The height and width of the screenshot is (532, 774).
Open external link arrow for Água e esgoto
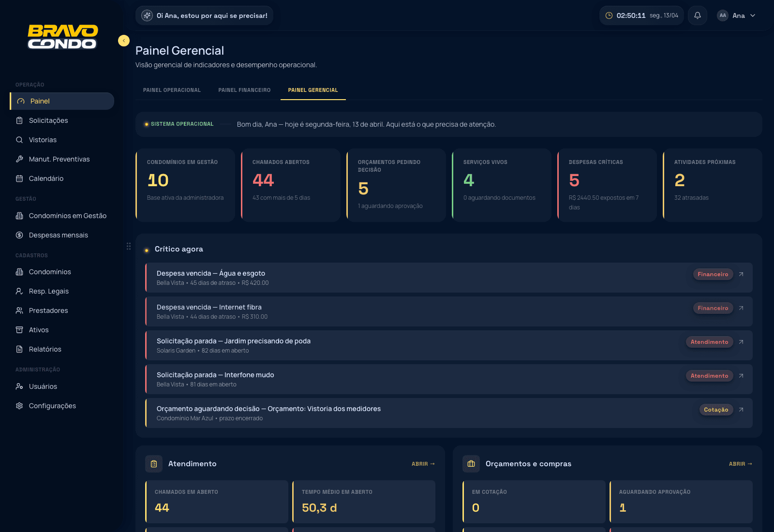click(x=741, y=274)
